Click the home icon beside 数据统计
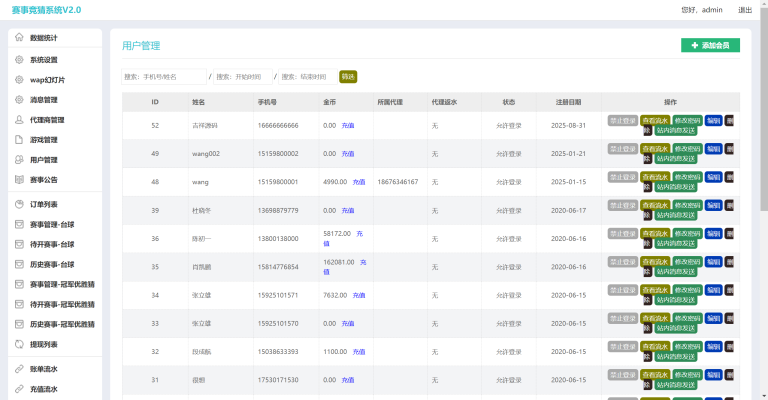This screenshot has width=768, height=400. click(19, 38)
